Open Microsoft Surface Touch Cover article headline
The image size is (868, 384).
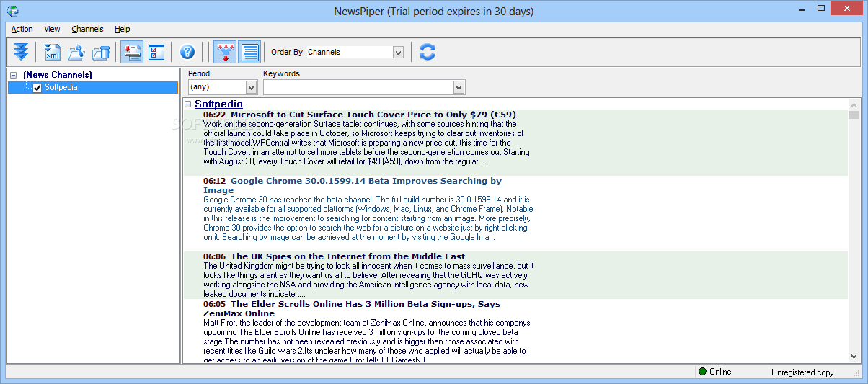coord(373,115)
